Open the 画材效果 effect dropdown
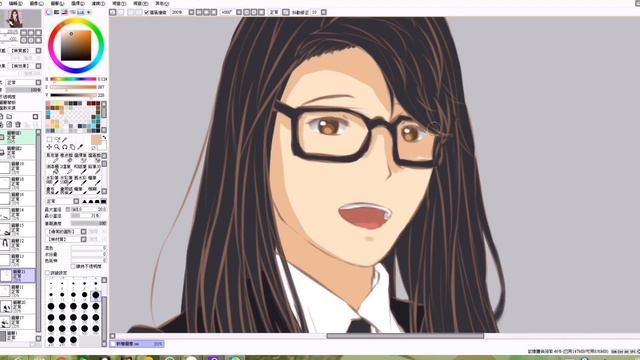Screen dimensions: 640x360 point(25,66)
